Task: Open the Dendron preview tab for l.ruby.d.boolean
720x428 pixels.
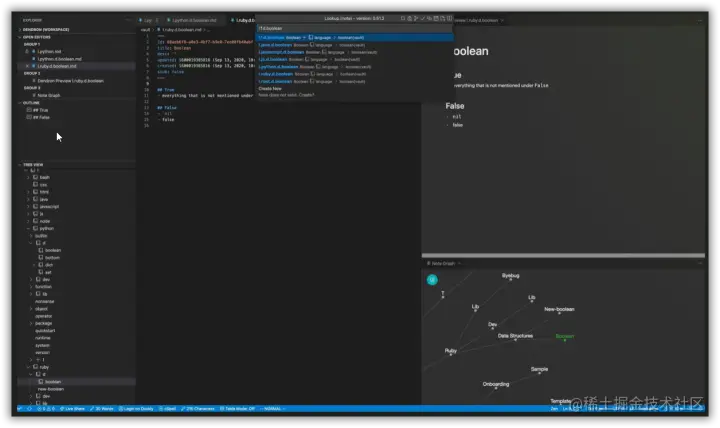Action: point(478,20)
